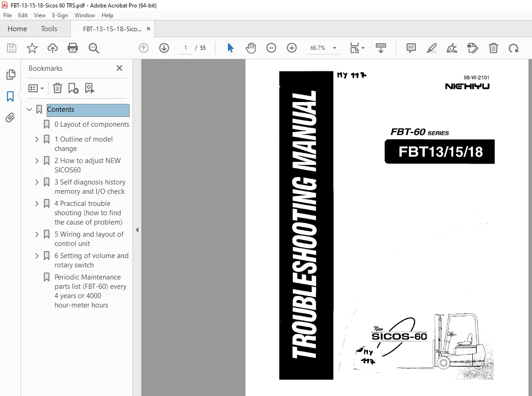Close the FBT-13-15-18-Sico document tab
Image resolution: width=532 pixels, height=396 pixels.
(148, 29)
